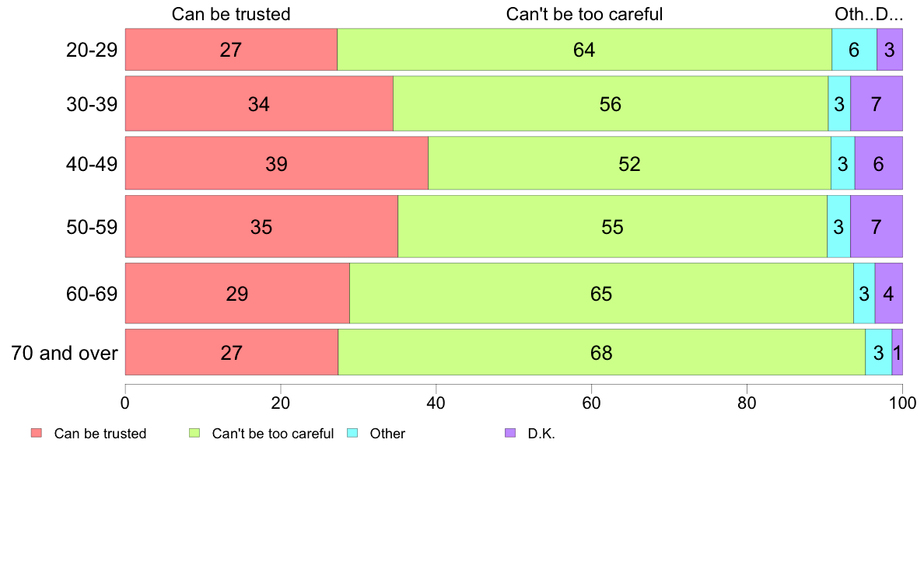Click the Can be trusted column header

click(231, 14)
